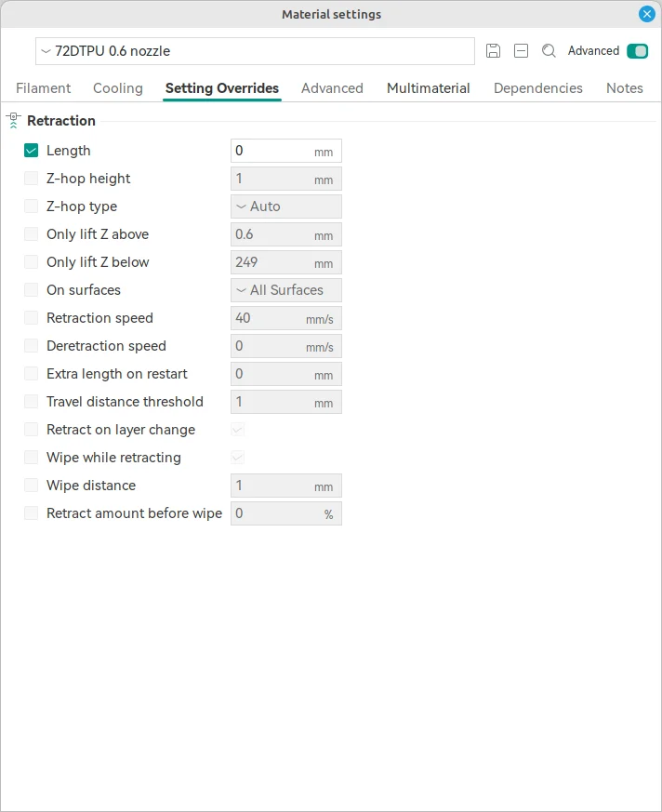Switch to the Cooling tab
This screenshot has width=662, height=812.
(118, 88)
